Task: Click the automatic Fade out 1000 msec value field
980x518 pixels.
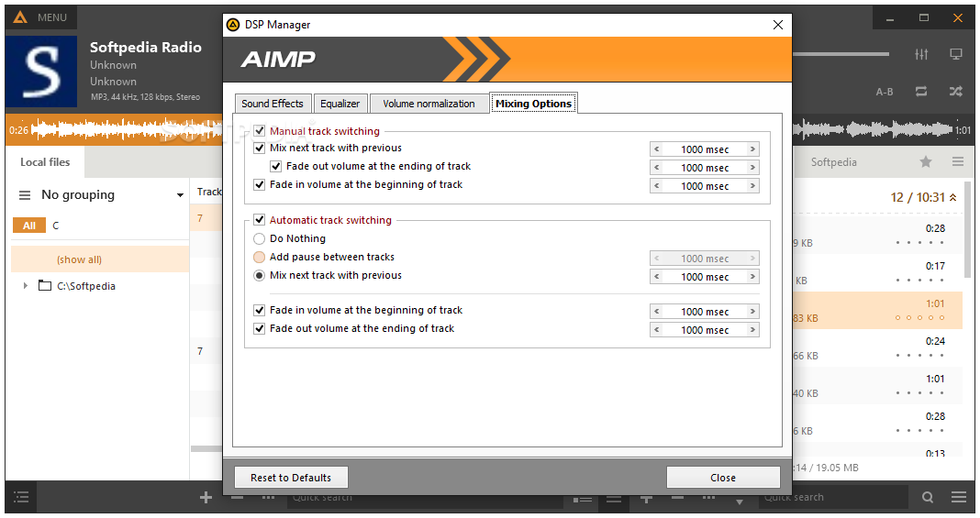Action: coord(705,329)
